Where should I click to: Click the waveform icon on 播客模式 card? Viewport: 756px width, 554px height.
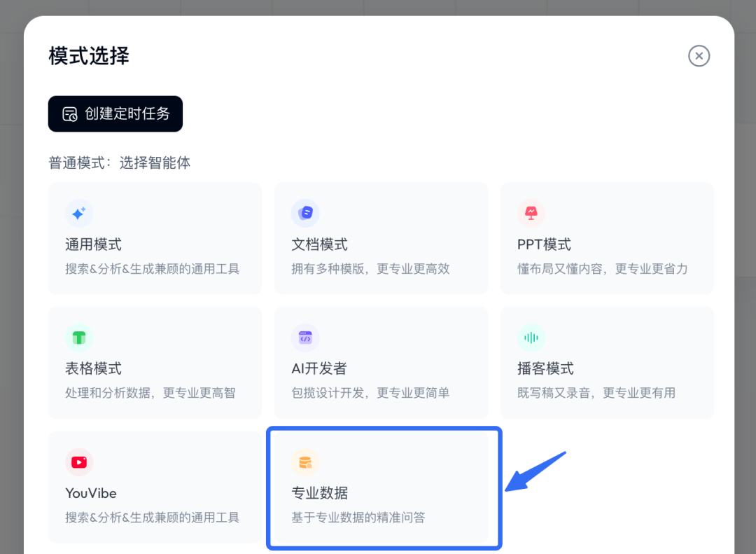pyautogui.click(x=531, y=337)
